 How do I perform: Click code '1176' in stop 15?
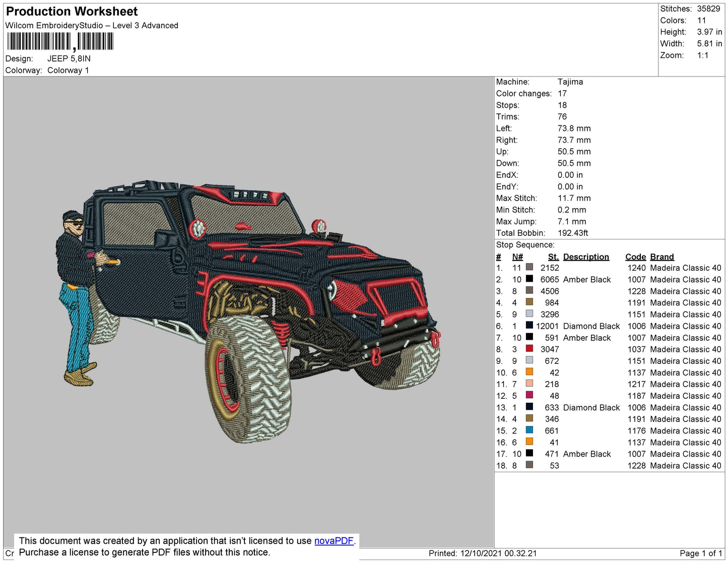636,431
